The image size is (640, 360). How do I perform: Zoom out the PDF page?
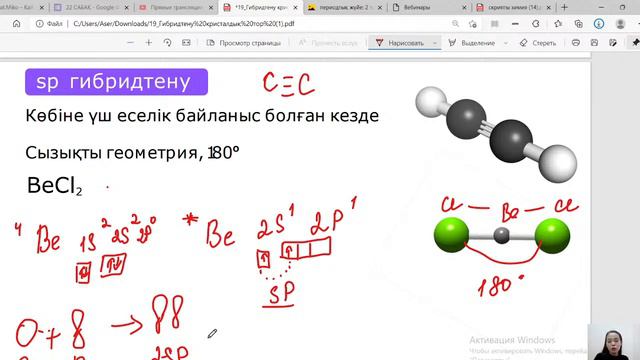(131, 43)
